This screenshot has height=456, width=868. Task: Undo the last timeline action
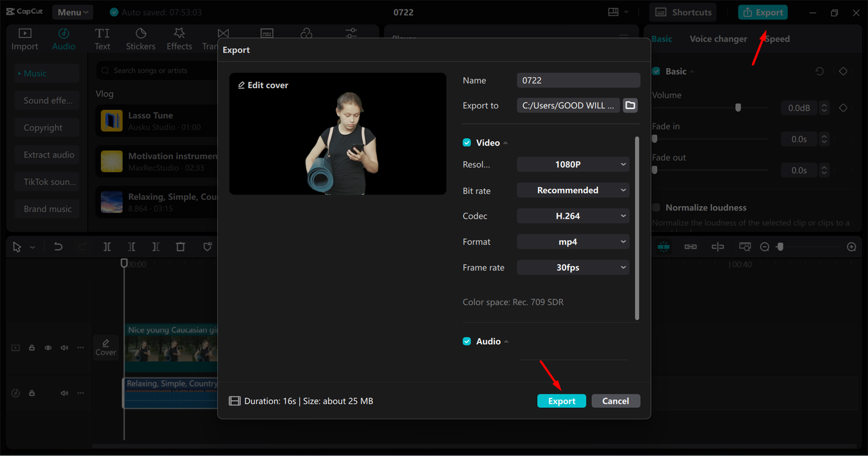[x=58, y=247]
